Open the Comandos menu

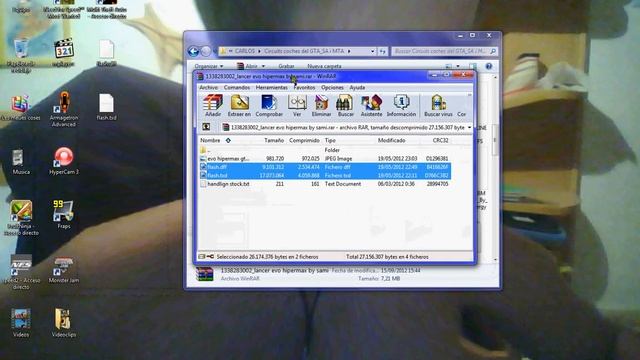click(x=237, y=87)
